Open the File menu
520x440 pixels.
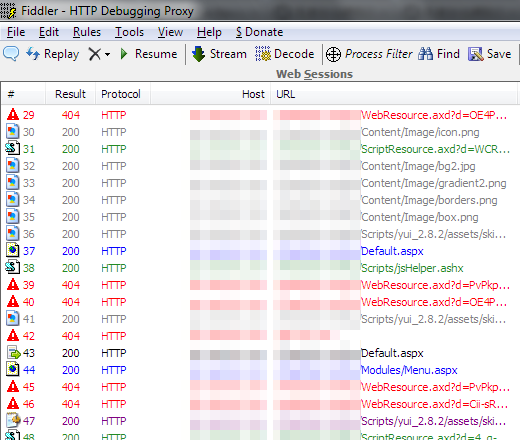point(16,32)
